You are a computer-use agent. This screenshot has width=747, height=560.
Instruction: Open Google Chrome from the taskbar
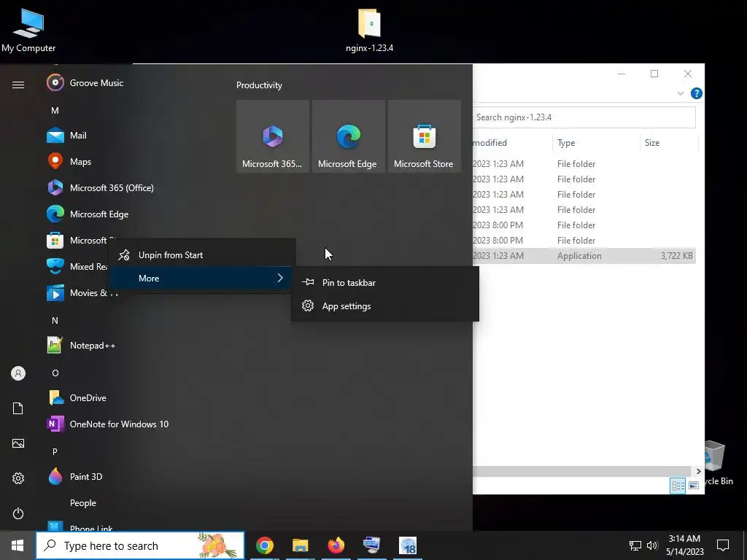click(x=264, y=545)
